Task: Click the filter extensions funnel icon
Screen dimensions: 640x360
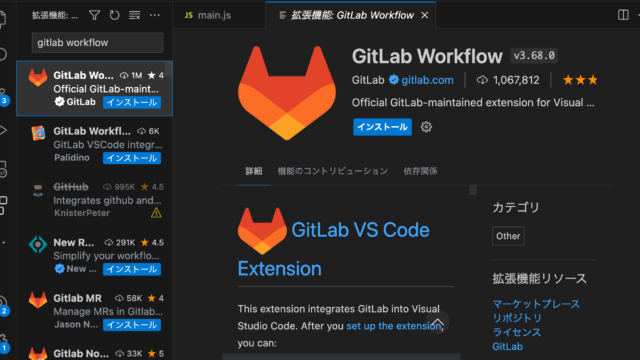Action: [94, 15]
